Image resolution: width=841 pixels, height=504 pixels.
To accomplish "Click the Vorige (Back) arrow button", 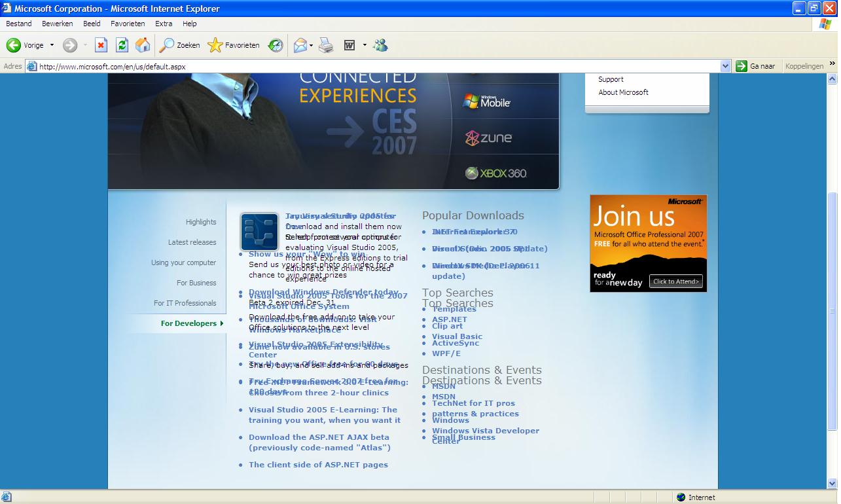I will [x=24, y=45].
